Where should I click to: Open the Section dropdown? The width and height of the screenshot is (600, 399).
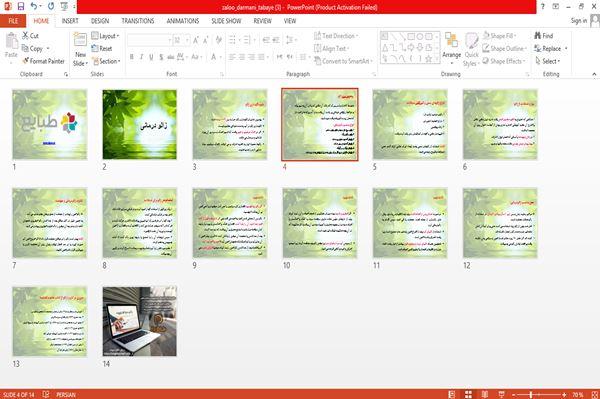(106, 61)
